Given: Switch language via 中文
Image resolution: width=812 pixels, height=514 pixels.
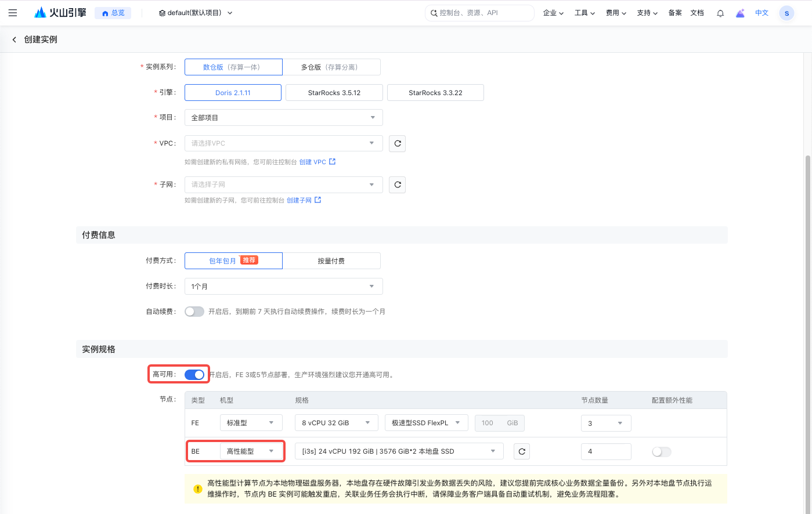Looking at the screenshot, I should (x=762, y=13).
